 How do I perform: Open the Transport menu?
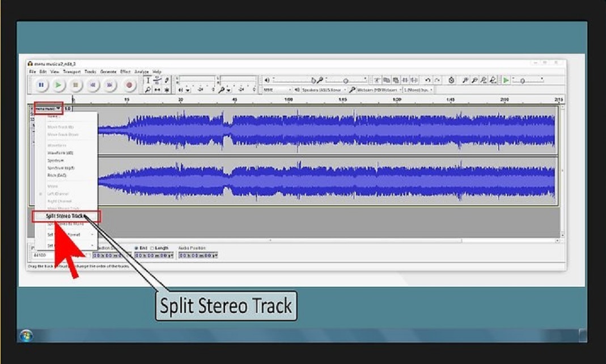click(x=71, y=72)
